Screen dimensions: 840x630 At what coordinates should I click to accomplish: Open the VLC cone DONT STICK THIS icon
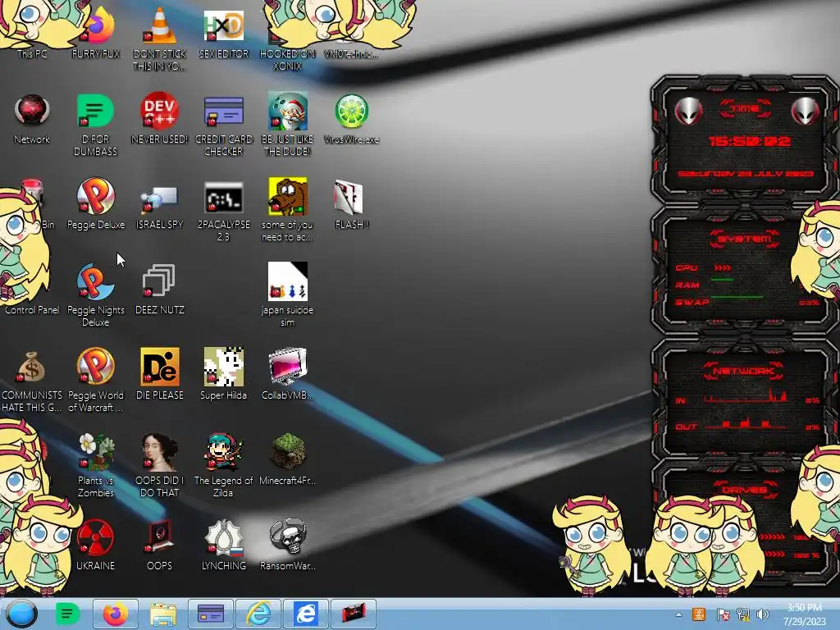160,27
